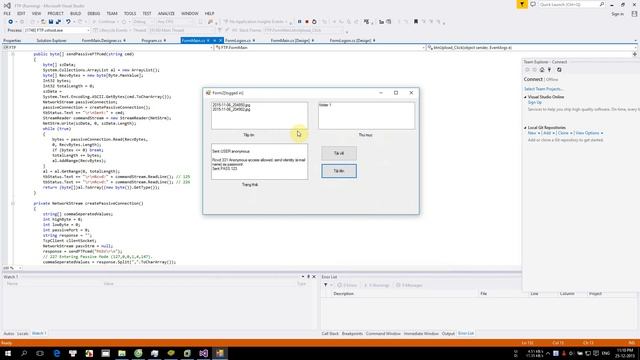Click the Team Explorer Home icon
The width and height of the screenshot is (640, 360).
click(542, 70)
